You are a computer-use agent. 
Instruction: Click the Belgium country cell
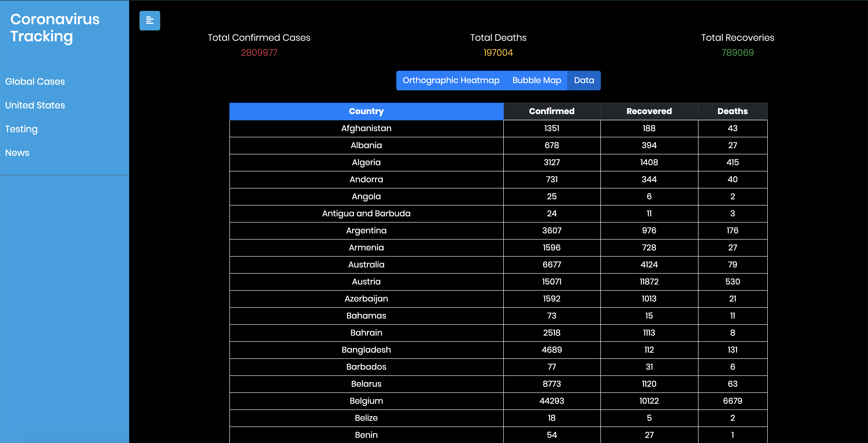(366, 401)
